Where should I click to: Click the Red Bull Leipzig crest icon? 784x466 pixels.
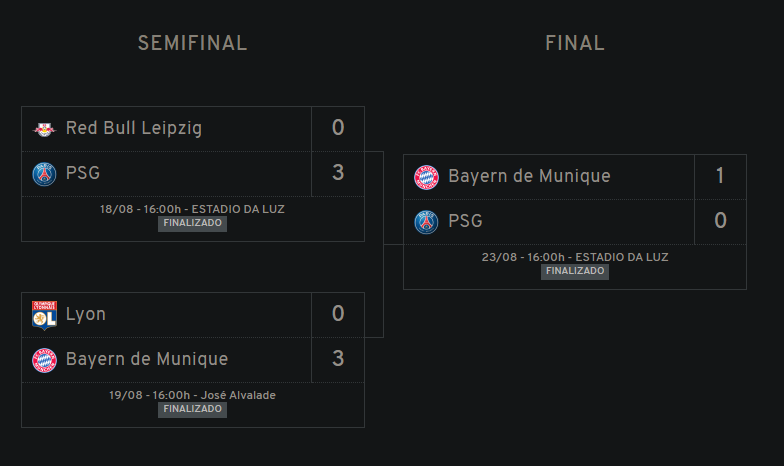(x=44, y=130)
